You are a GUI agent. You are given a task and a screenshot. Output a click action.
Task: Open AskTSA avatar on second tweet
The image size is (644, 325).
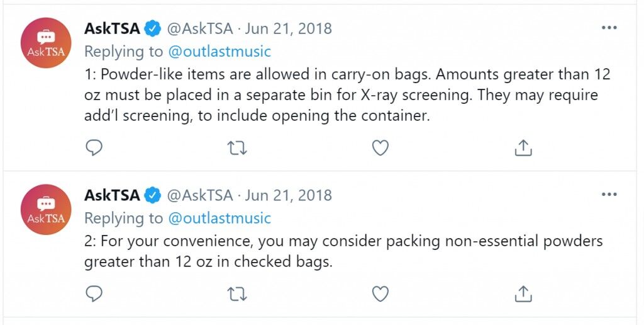point(46,209)
